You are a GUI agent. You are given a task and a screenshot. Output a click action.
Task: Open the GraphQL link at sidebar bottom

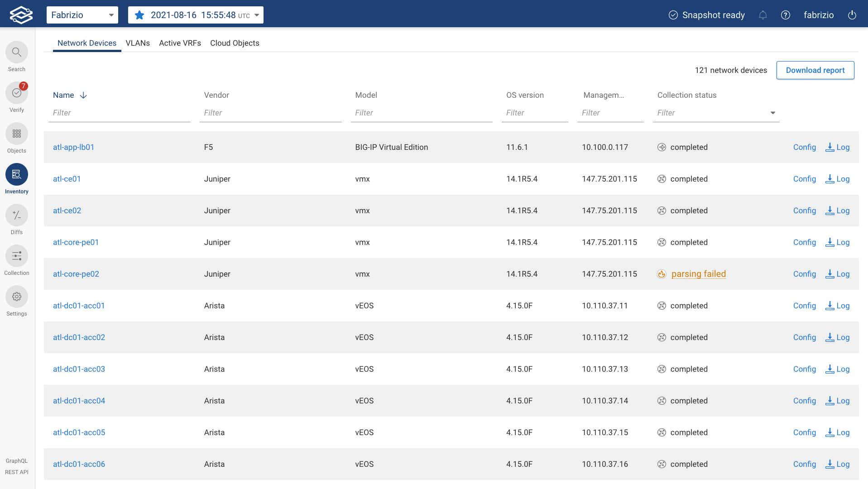pyautogui.click(x=16, y=460)
